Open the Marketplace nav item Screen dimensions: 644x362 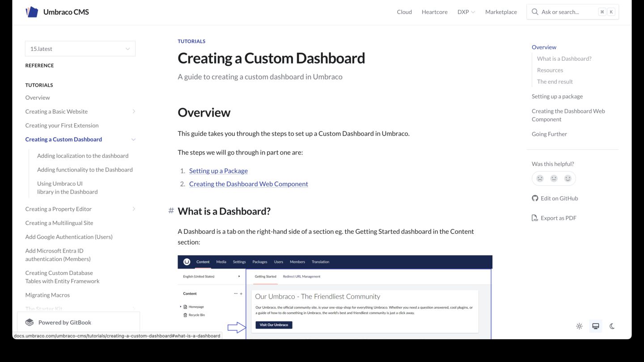pos(501,12)
